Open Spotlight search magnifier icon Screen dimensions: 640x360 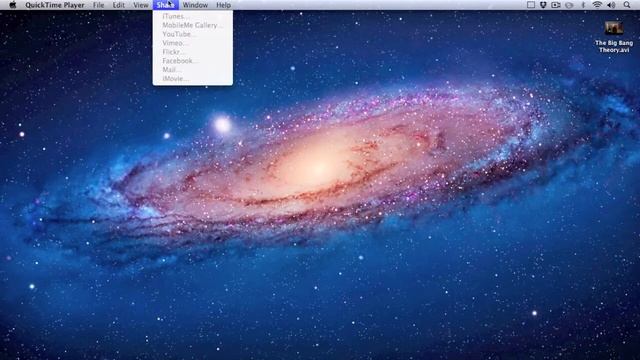(x=627, y=5)
